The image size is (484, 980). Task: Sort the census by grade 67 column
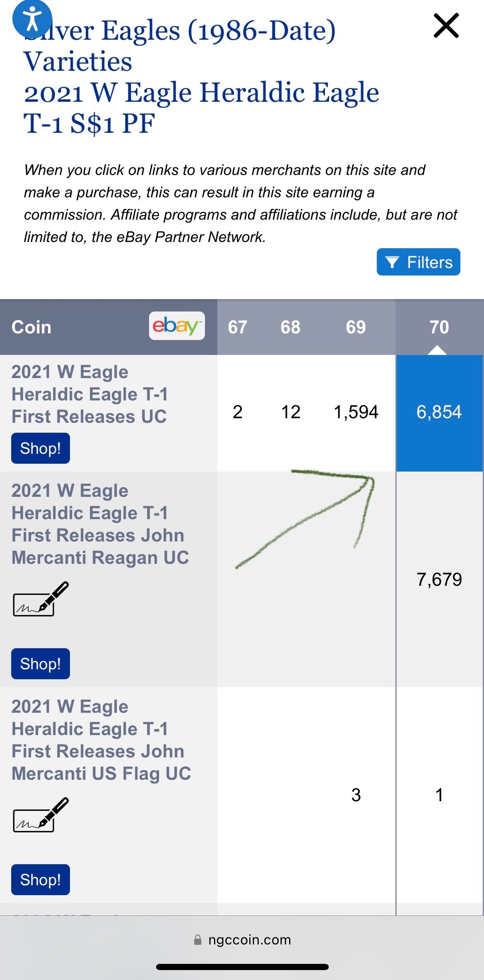click(x=238, y=327)
